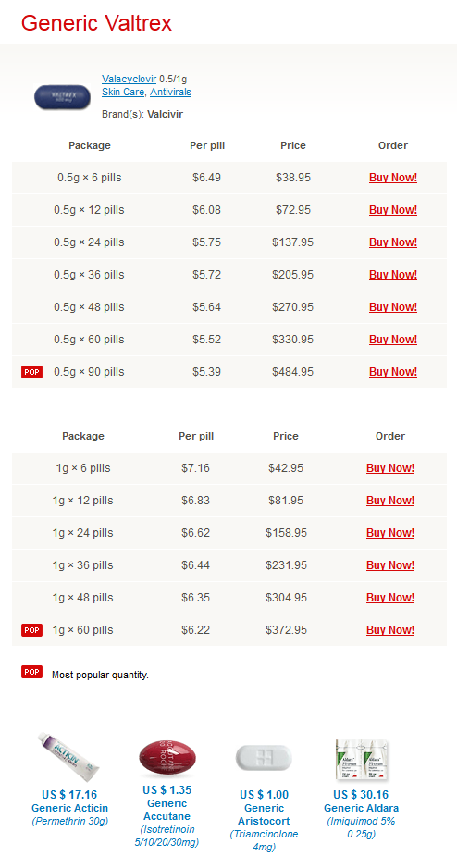Buy Now for 0.5g × 60 pills
Screen dimensions: 457x868
(393, 340)
